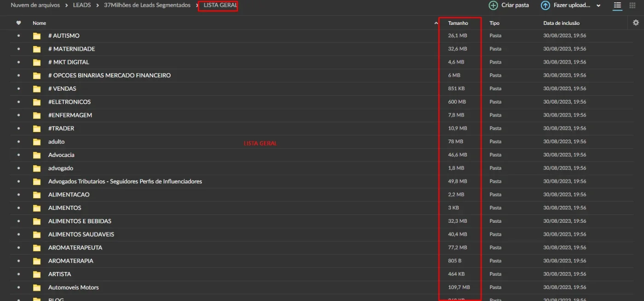The height and width of the screenshot is (301, 644).
Task: Go to LEADS breadcrumb
Action: pos(82,5)
